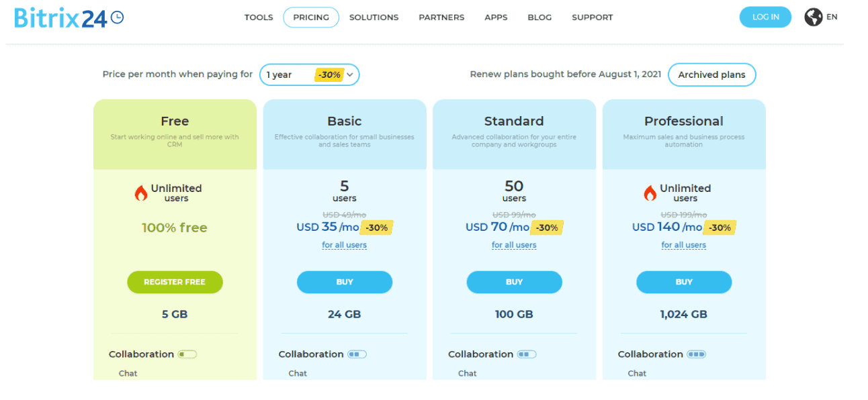Click the -30% badge in Basic price

(377, 228)
